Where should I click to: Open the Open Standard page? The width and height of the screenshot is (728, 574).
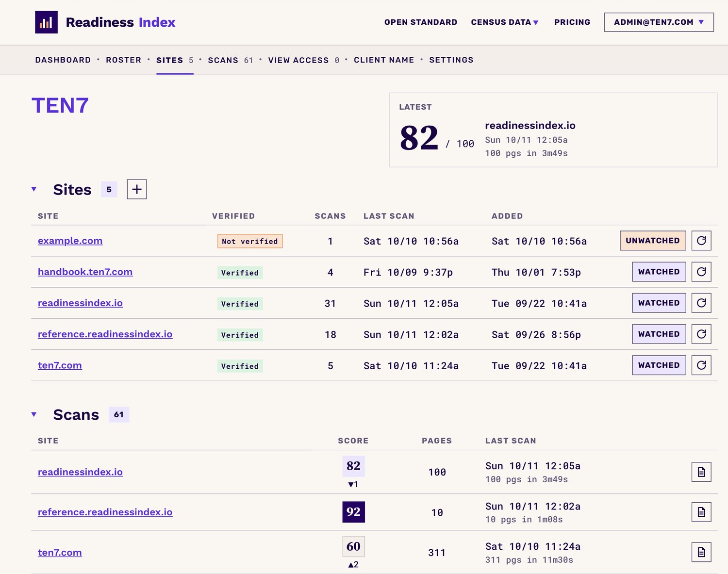[421, 22]
